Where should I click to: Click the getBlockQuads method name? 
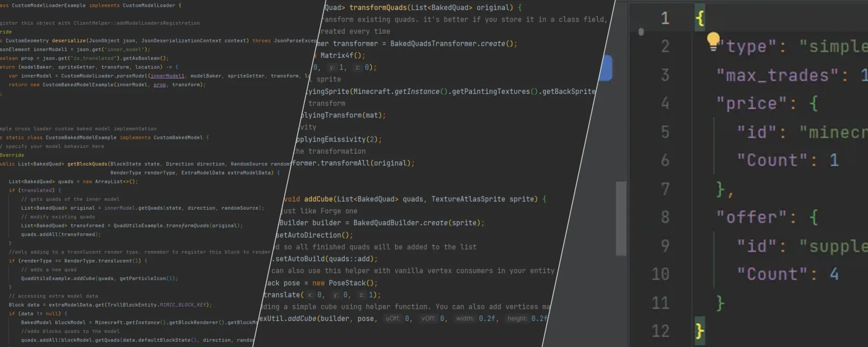pyautogui.click(x=87, y=164)
